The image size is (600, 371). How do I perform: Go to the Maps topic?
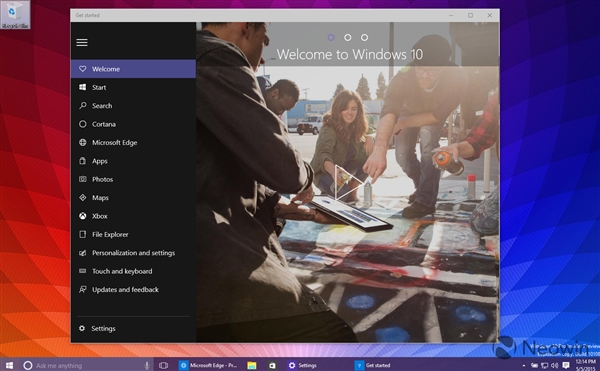coord(133,198)
